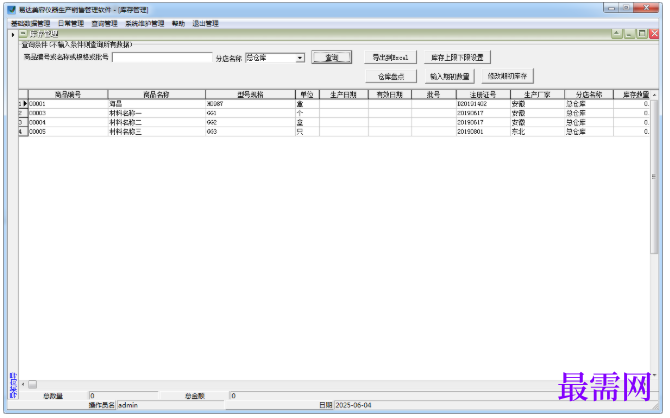Select the 材料名称三 name cell
The height and width of the screenshot is (418, 670).
[x=156, y=132]
